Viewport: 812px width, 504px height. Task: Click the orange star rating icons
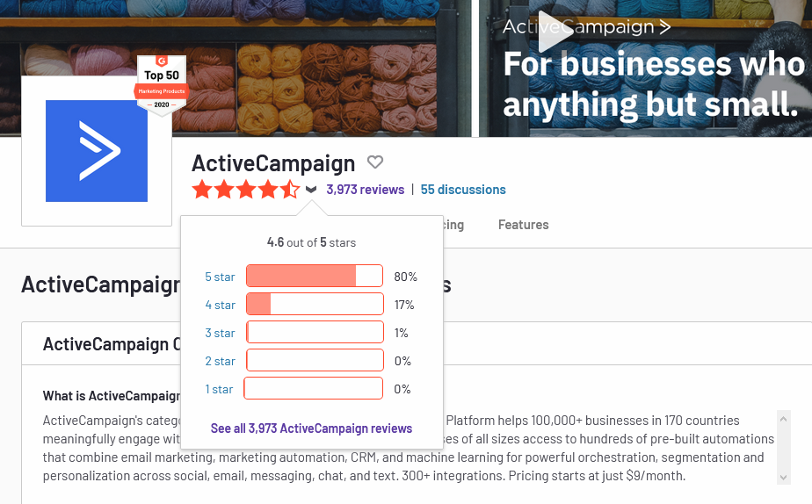(x=246, y=190)
